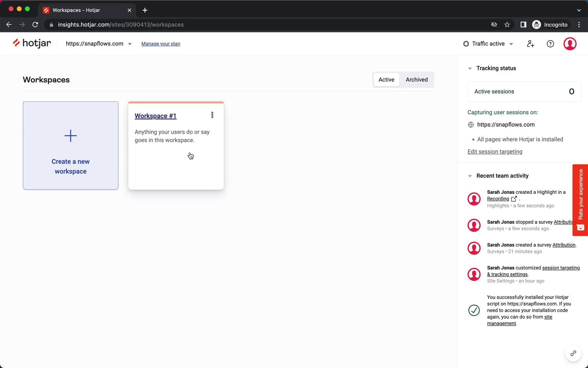Open external Recording link icon
This screenshot has width=588, height=368.
pyautogui.click(x=514, y=199)
